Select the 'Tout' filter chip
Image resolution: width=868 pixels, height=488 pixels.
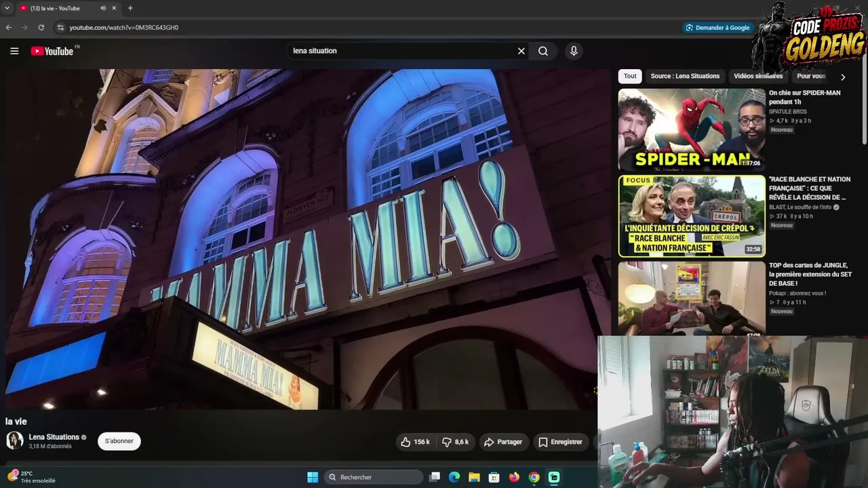(x=630, y=76)
